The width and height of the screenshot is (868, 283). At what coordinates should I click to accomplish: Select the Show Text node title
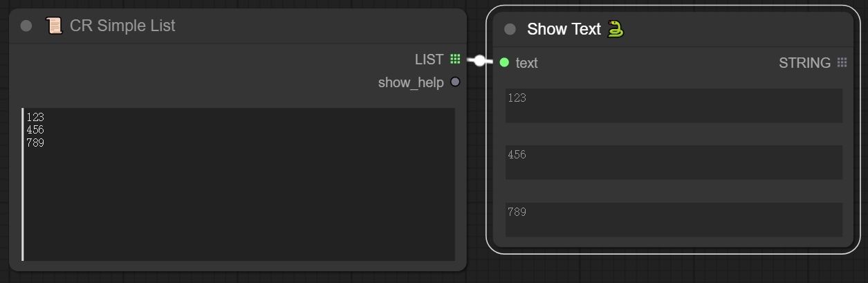pyautogui.click(x=564, y=29)
